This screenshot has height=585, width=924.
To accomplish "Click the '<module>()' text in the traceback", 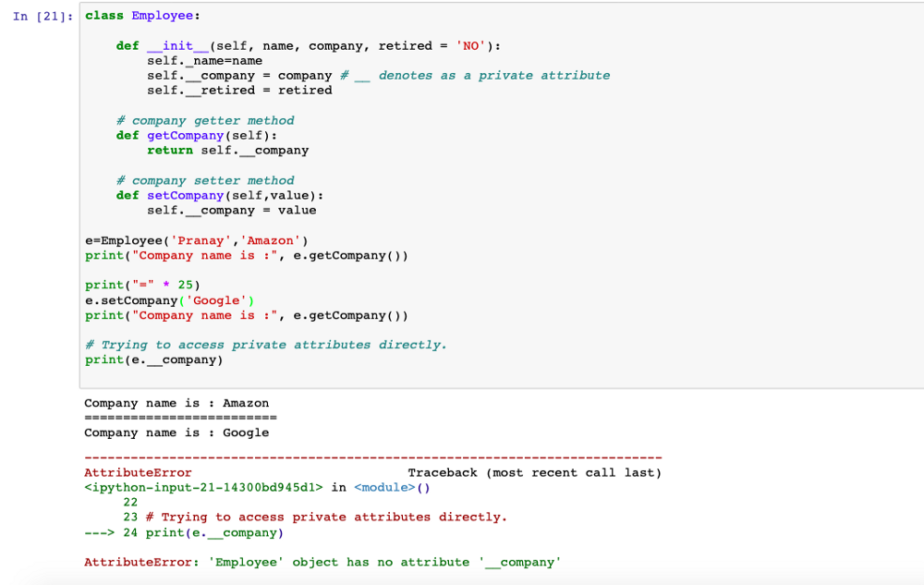I will click(x=392, y=488).
